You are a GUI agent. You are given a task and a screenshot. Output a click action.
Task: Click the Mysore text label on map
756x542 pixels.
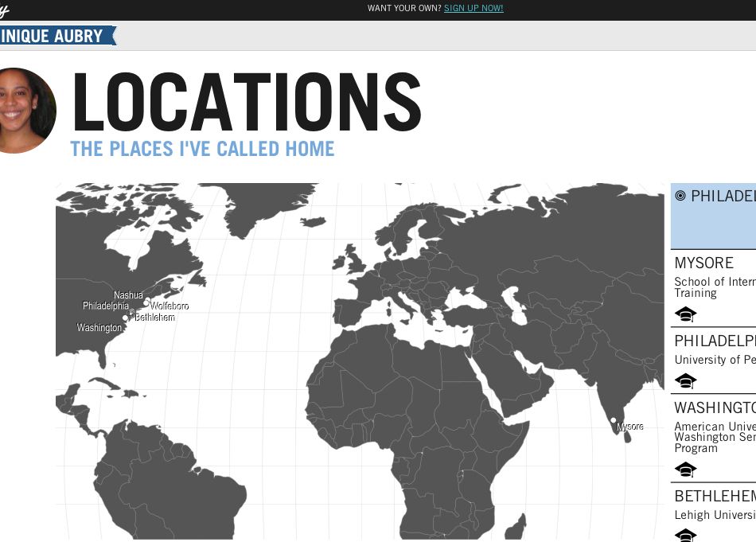pos(630,427)
